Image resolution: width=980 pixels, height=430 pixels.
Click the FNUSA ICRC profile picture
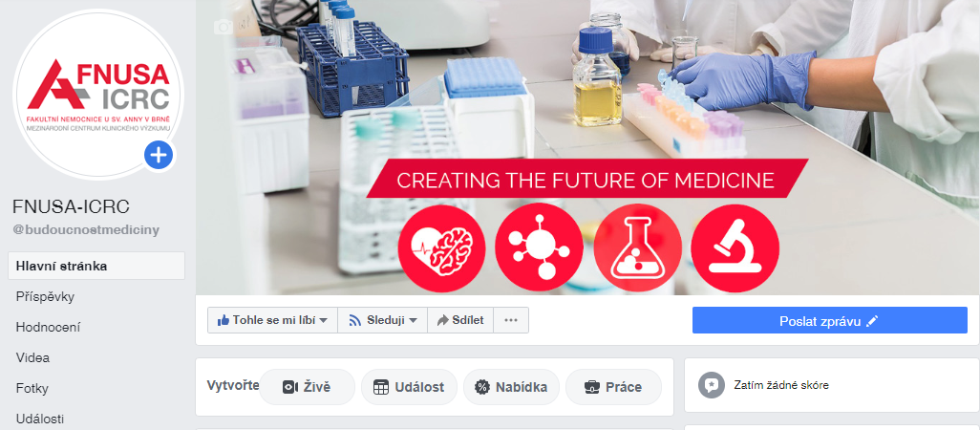click(x=97, y=94)
